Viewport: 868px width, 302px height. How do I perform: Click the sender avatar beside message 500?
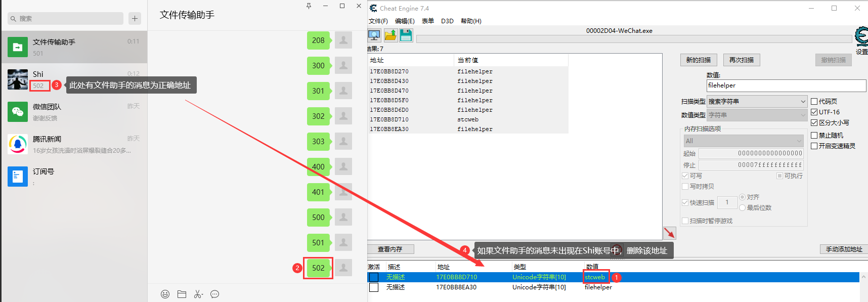click(343, 217)
